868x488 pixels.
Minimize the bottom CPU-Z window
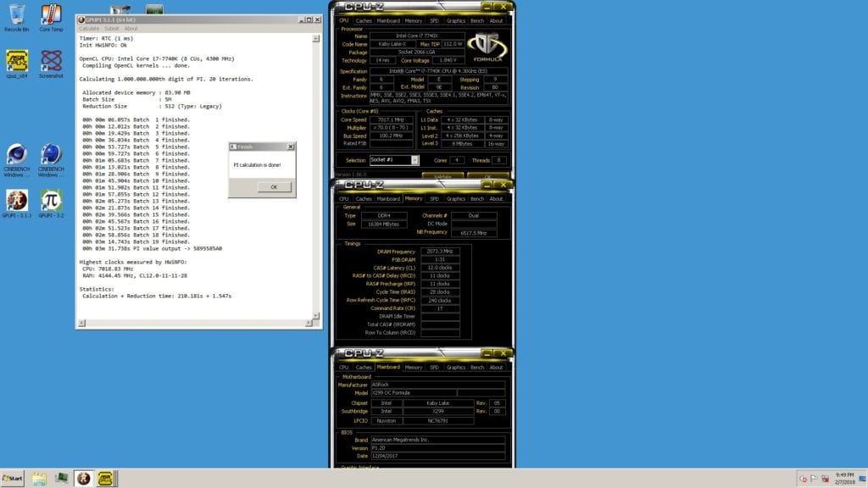click(487, 353)
